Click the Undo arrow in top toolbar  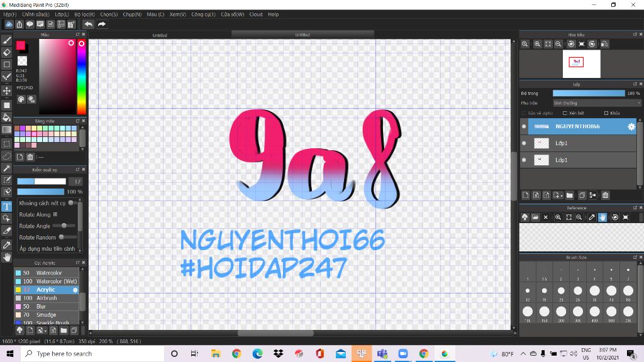pyautogui.click(x=88, y=25)
